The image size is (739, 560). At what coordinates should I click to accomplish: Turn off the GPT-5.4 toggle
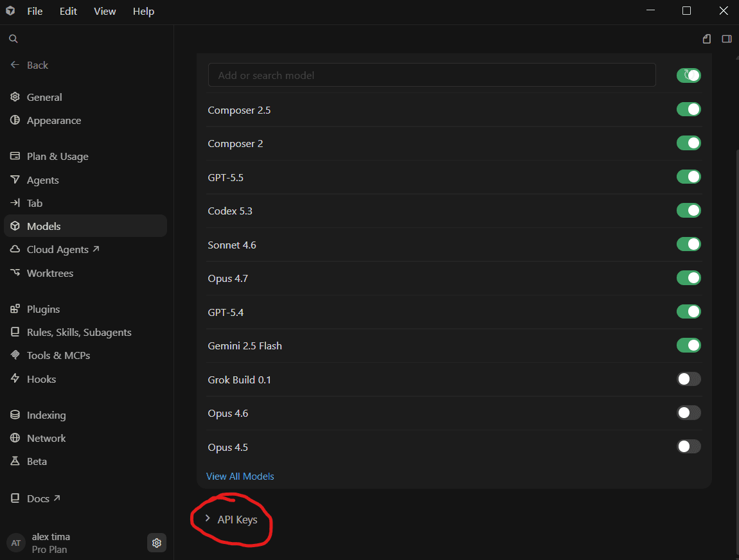coord(689,311)
